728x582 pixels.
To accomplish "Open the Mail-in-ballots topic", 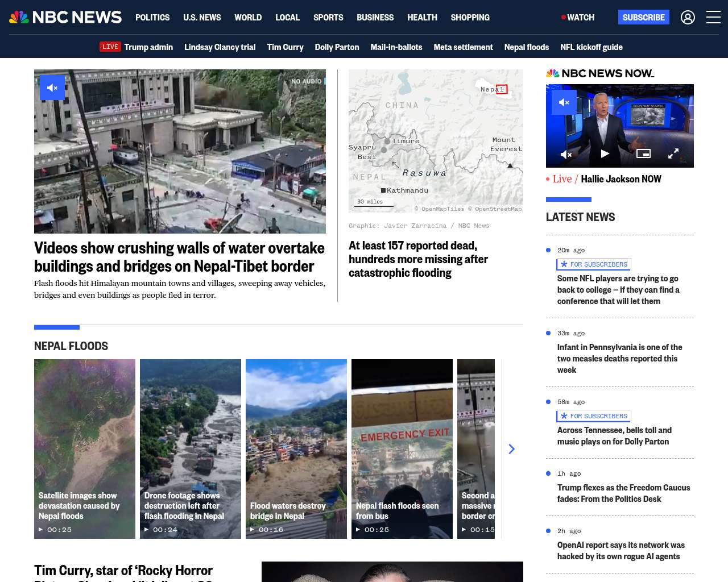I will tap(396, 47).
